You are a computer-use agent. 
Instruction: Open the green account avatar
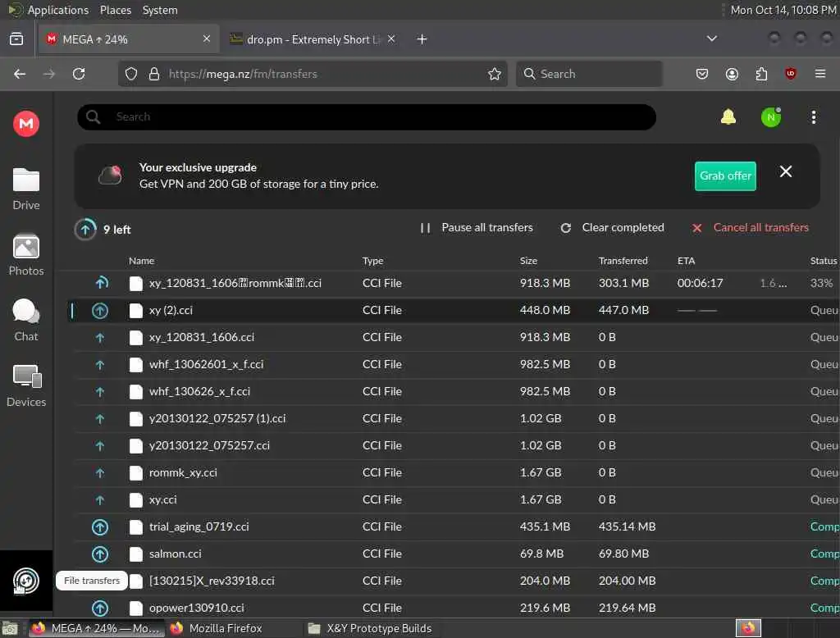pyautogui.click(x=771, y=117)
